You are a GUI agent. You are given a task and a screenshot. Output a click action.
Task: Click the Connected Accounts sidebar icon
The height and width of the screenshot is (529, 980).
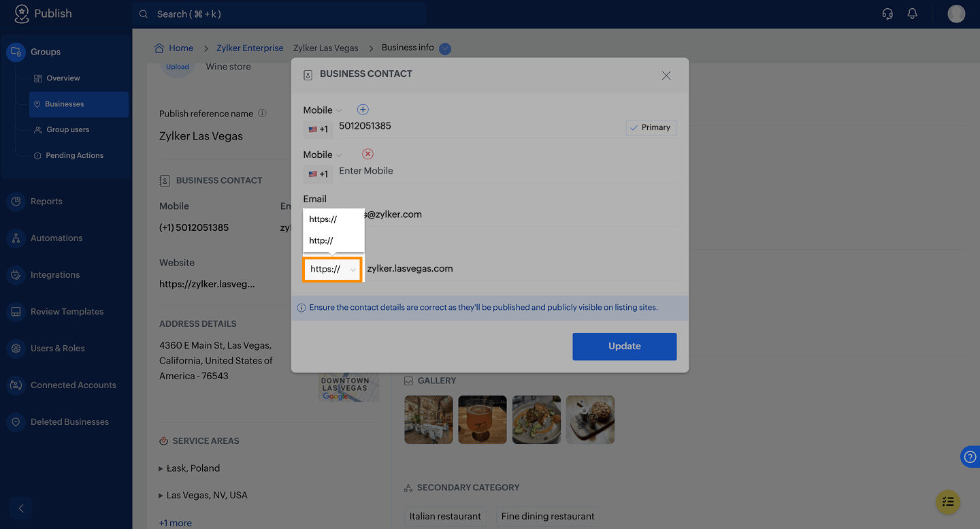(x=16, y=385)
